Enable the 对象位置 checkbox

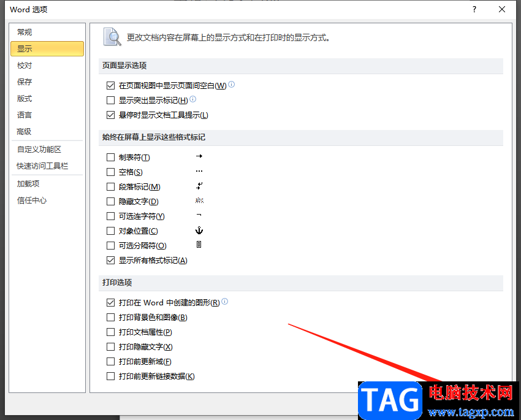[111, 231]
